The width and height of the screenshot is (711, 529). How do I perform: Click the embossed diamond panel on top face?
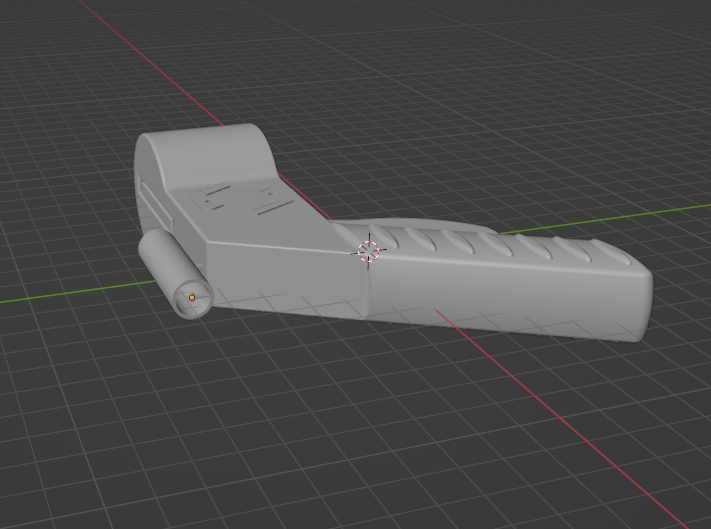pyautogui.click(x=240, y=198)
